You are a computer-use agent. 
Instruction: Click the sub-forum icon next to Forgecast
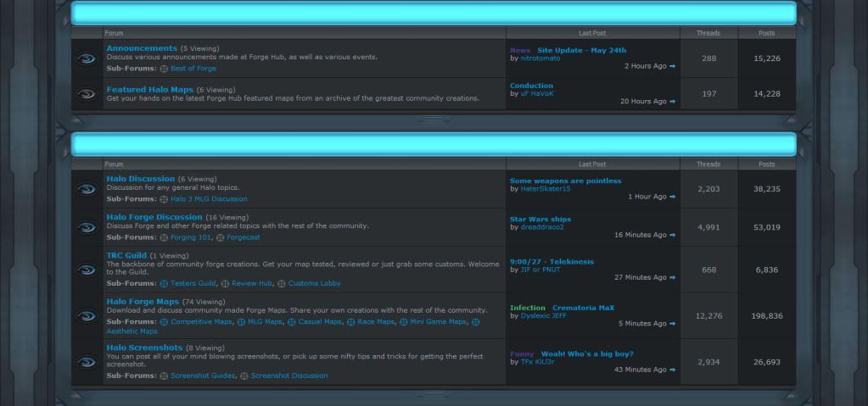(x=221, y=238)
